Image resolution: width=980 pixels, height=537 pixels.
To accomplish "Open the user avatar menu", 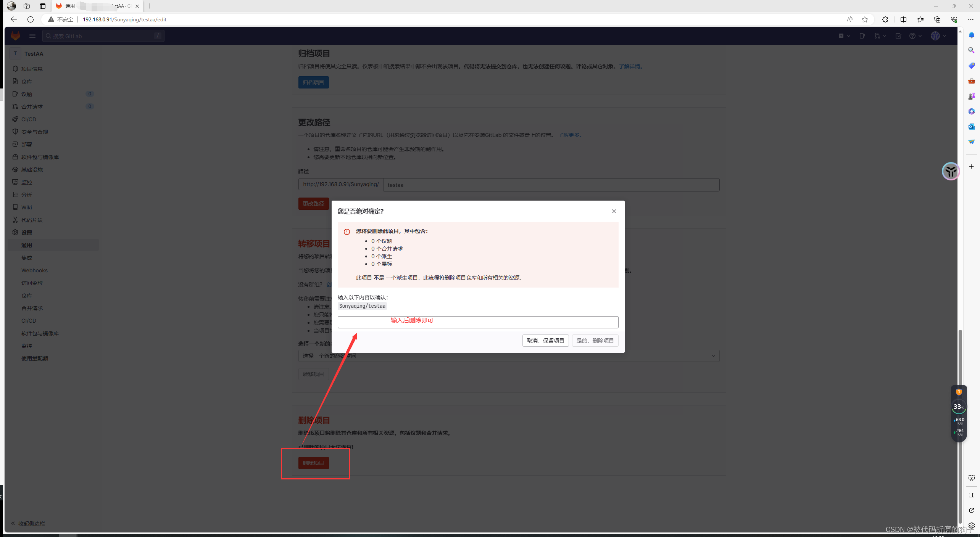I will (938, 36).
